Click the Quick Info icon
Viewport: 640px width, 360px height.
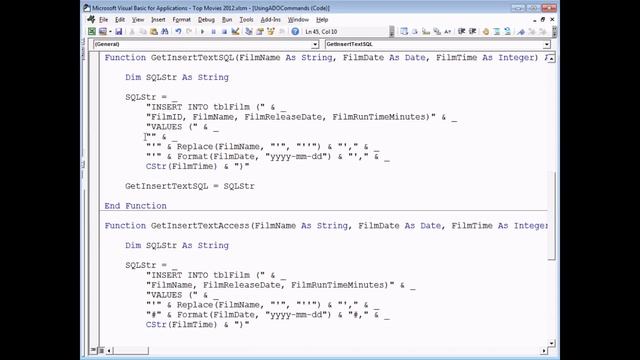tap(426, 31)
